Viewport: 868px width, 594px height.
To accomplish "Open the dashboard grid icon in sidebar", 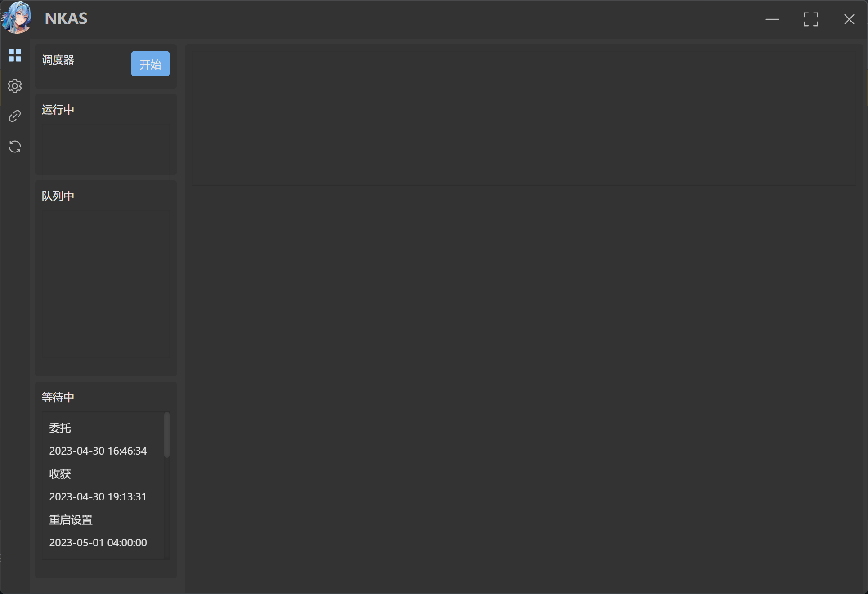I will coord(15,56).
